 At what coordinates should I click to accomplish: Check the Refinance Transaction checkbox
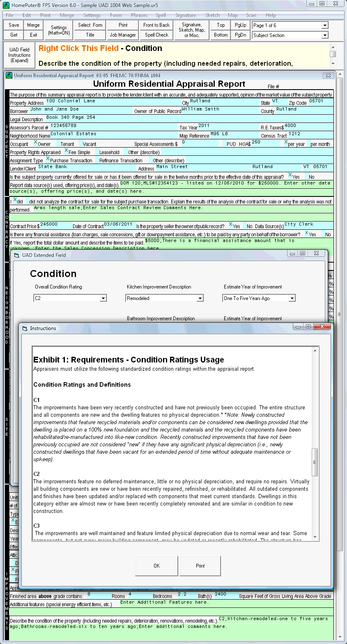point(97,159)
